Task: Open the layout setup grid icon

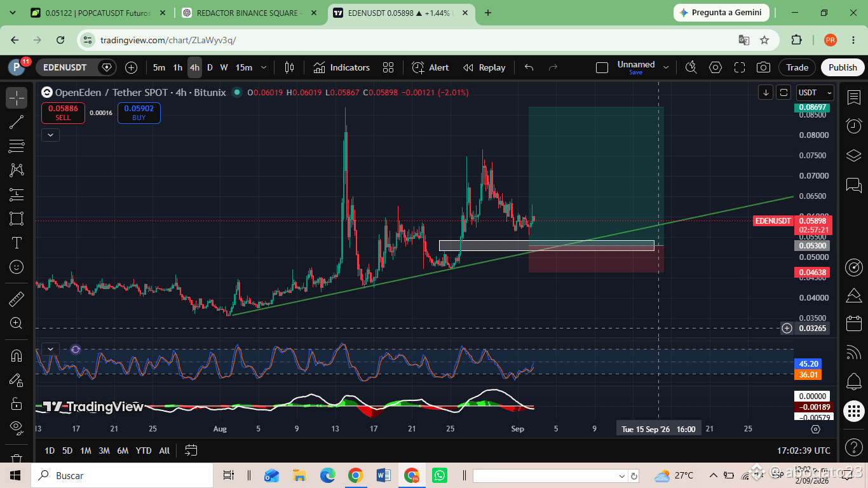Action: 388,67
